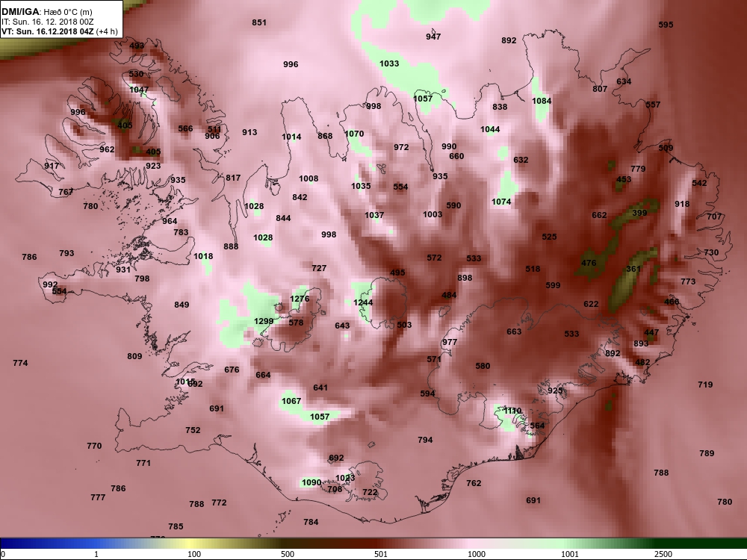Click the 727 height value

coord(319,268)
